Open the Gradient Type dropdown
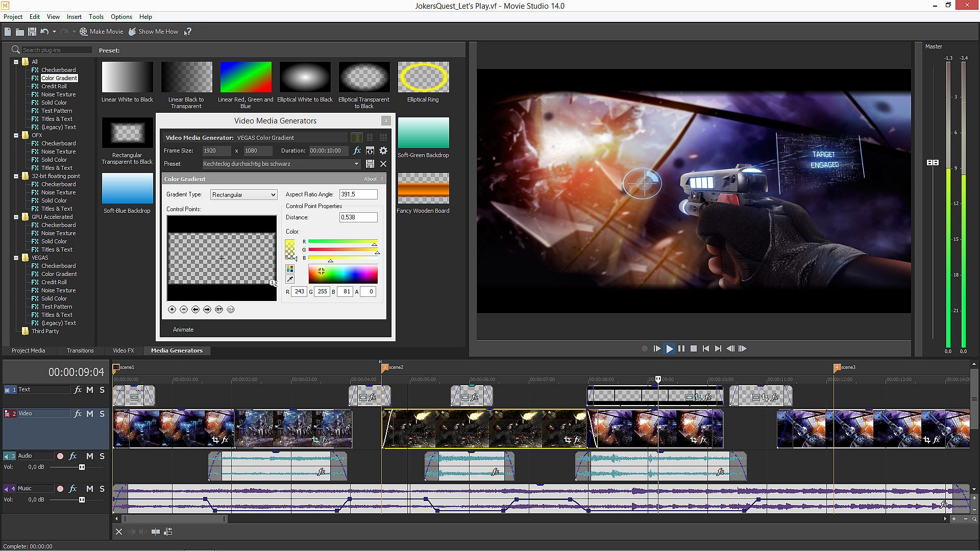The image size is (980, 551). [243, 195]
